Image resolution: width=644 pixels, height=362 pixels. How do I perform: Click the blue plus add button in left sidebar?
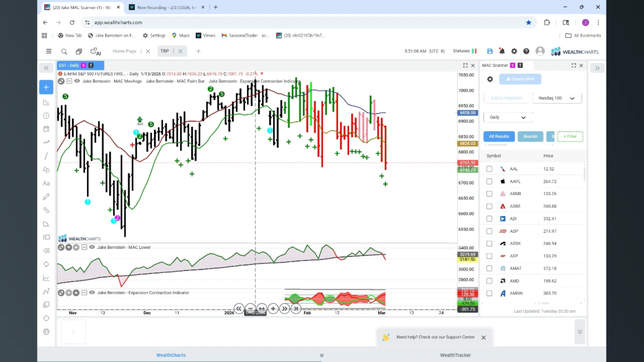coord(46,87)
